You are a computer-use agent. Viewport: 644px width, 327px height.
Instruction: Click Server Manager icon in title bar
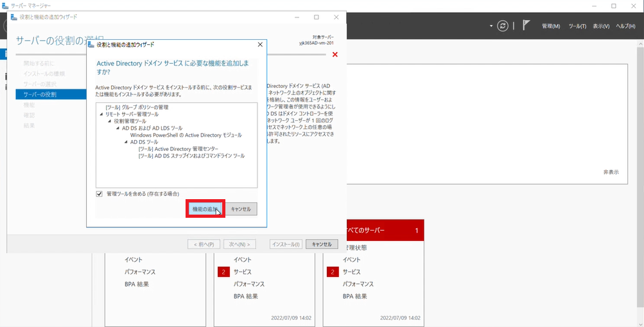coord(5,6)
